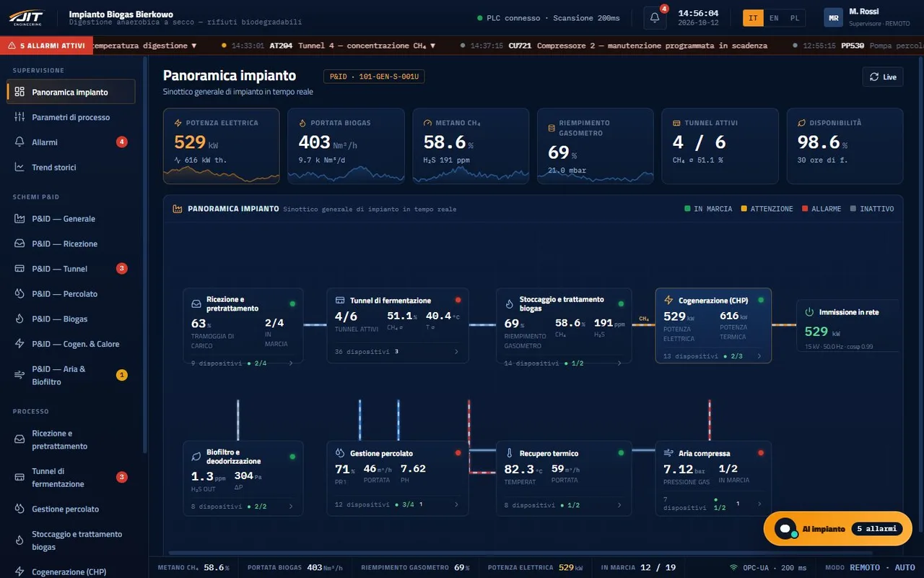Expand the AT204 Tunnel 4 alarm dropdown arrow

[x=432, y=46]
